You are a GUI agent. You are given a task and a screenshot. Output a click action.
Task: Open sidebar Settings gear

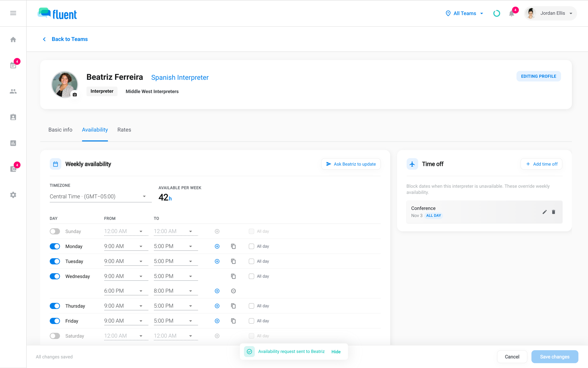point(13,195)
